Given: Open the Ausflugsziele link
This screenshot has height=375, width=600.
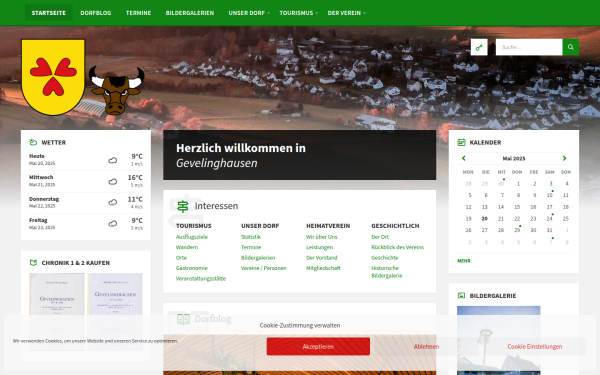Looking at the screenshot, I should [192, 237].
